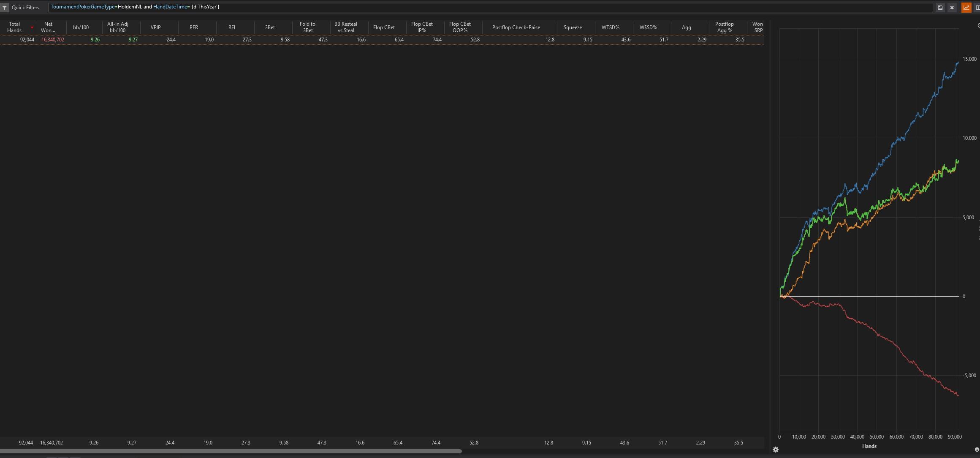Select the 92,044 hands data row
This screenshot has height=458, width=980.
click(x=253, y=40)
